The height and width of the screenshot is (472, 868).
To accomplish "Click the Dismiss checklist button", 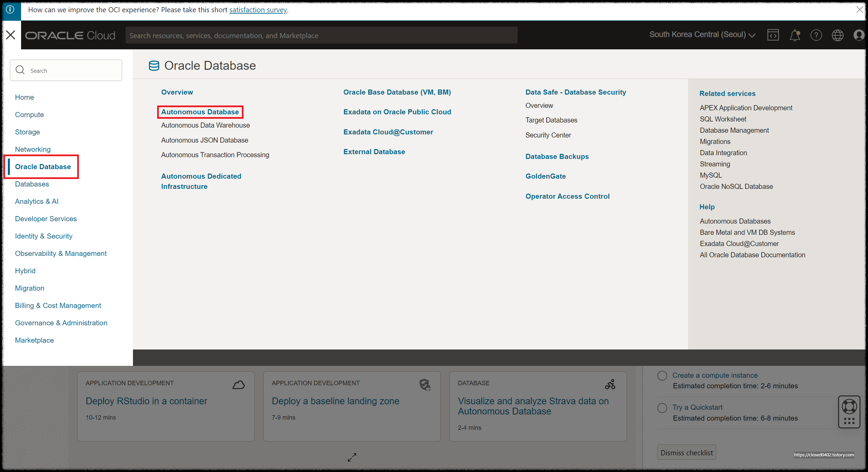I will (x=686, y=453).
